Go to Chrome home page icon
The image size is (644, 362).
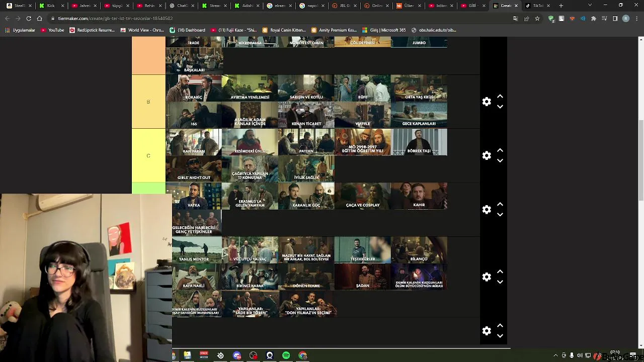pos(40,19)
